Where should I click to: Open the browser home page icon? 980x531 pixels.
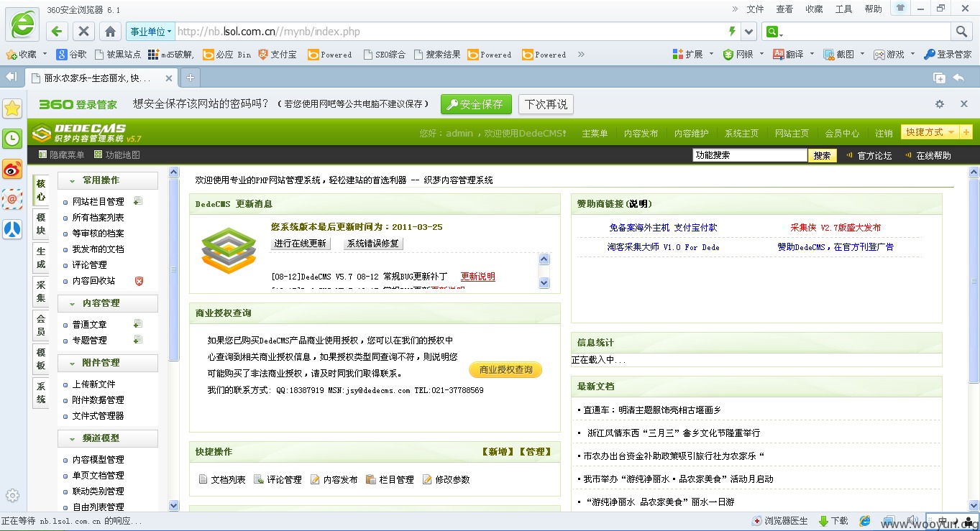pos(110,32)
